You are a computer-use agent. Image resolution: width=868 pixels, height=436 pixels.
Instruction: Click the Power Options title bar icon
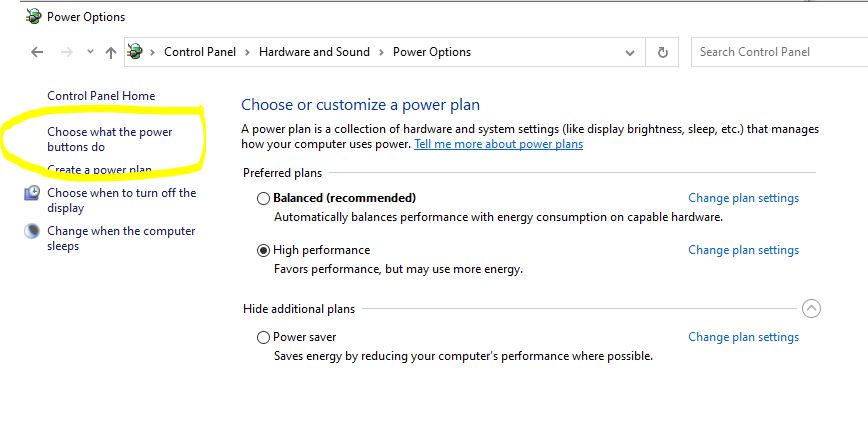pyautogui.click(x=34, y=17)
